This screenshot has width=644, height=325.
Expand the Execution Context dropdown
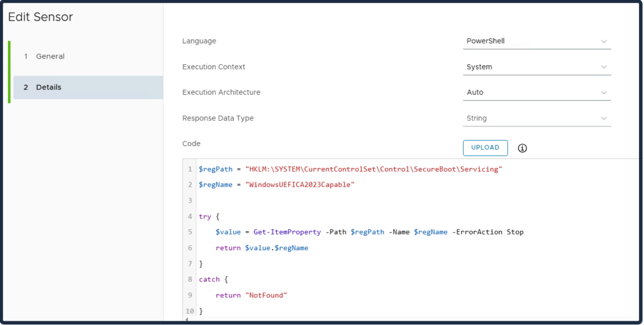[x=536, y=67]
